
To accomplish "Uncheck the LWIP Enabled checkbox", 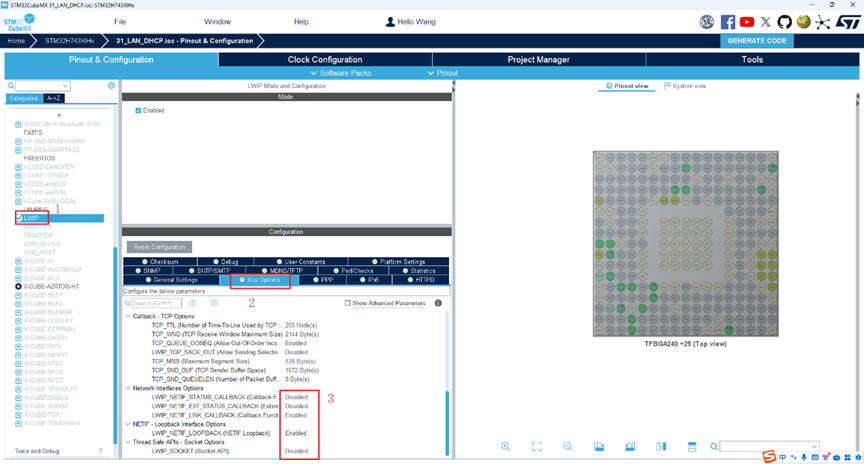I will 138,110.
